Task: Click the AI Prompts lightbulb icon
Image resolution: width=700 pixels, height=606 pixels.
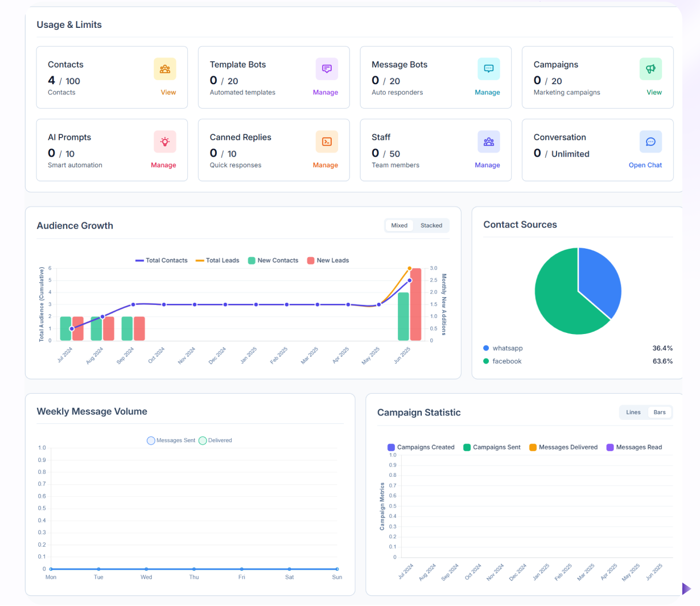Action: (x=164, y=141)
